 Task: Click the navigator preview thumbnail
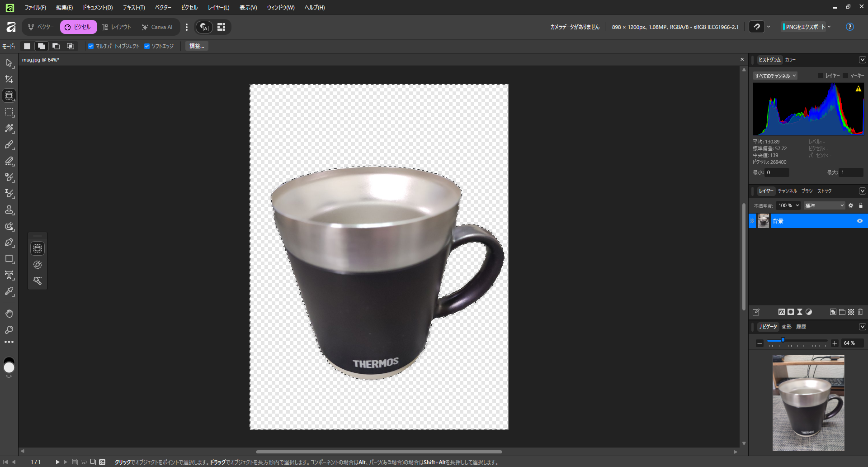(808, 403)
